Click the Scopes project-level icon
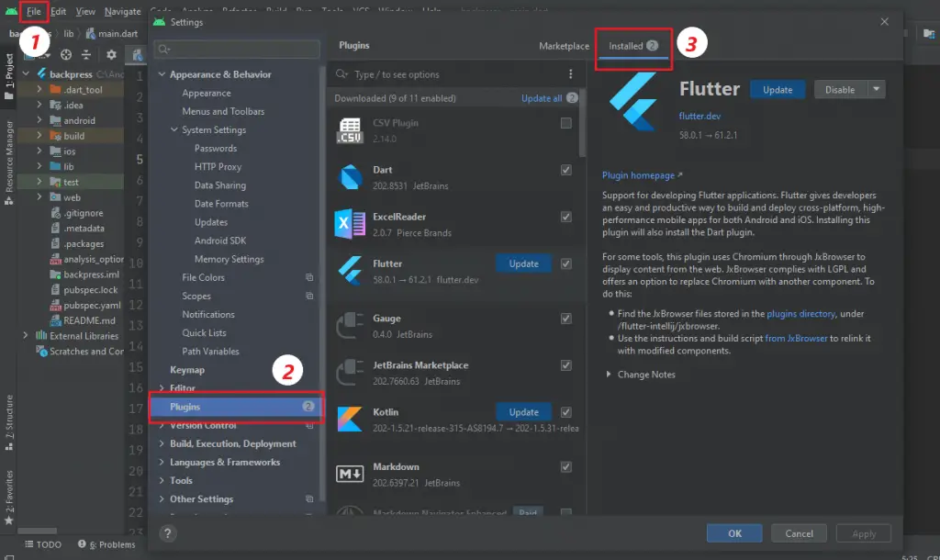Image resolution: width=940 pixels, height=560 pixels. click(x=309, y=296)
